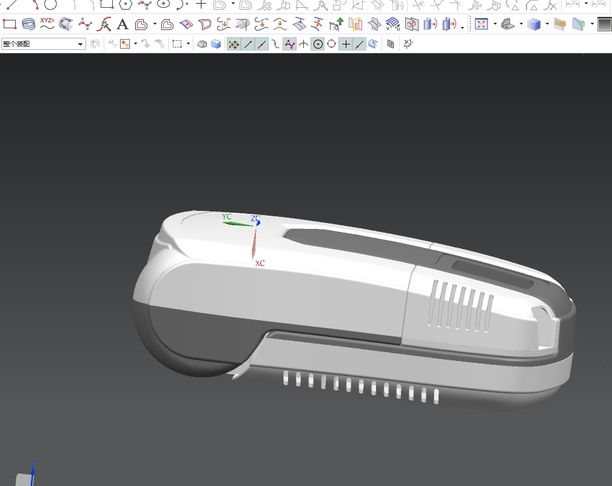Toggle the enable snap points button
Image resolution: width=612 pixels, height=486 pixels.
tap(233, 44)
